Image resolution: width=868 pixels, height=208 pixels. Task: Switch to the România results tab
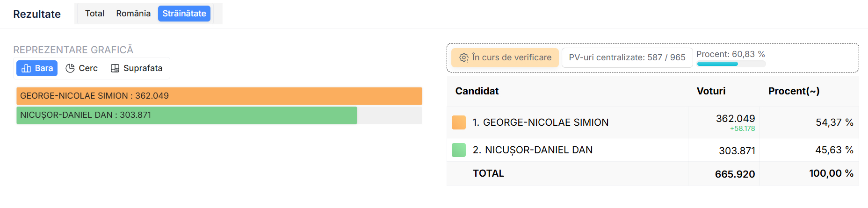click(x=133, y=14)
